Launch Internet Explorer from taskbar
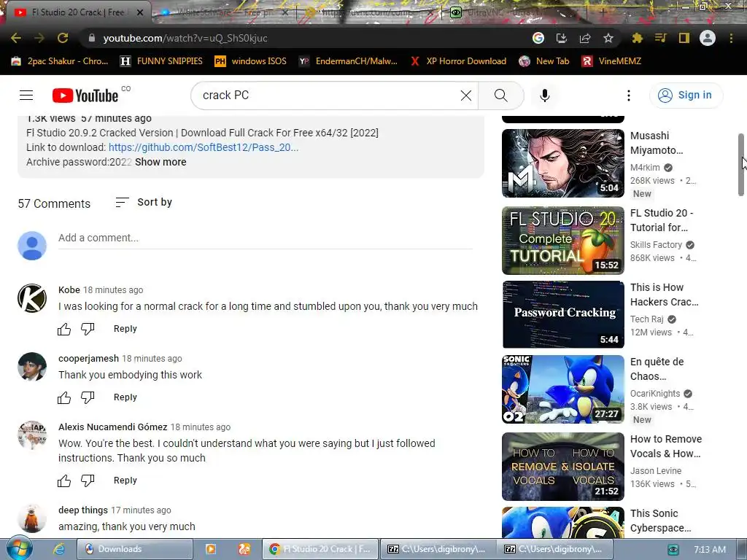The height and width of the screenshot is (560, 747). pos(59,549)
